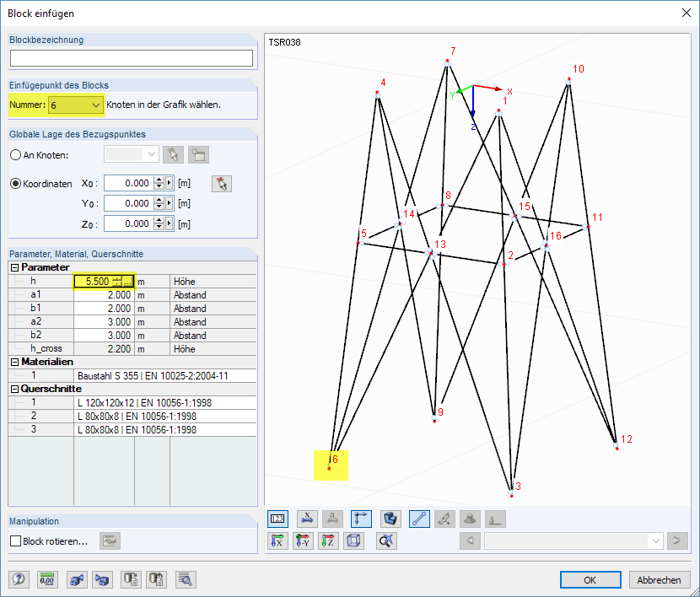
Task: Click the greyed 'a' dimension icon
Action: point(332,519)
